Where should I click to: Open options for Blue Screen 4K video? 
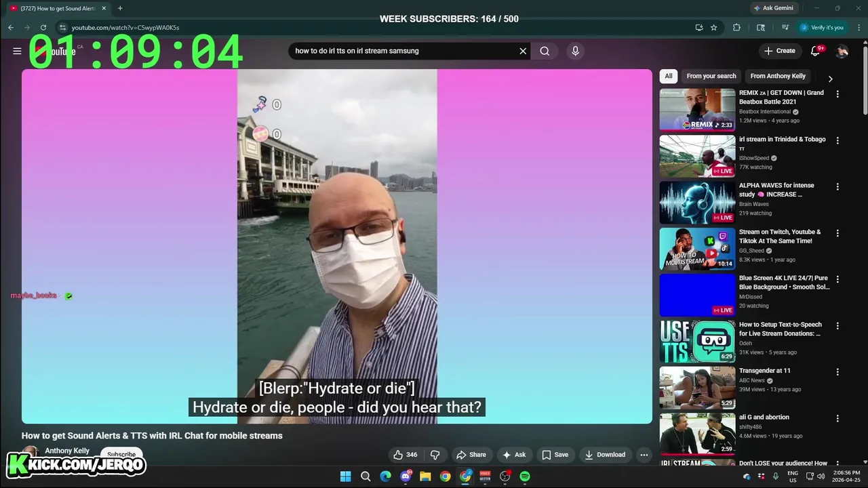(x=837, y=279)
